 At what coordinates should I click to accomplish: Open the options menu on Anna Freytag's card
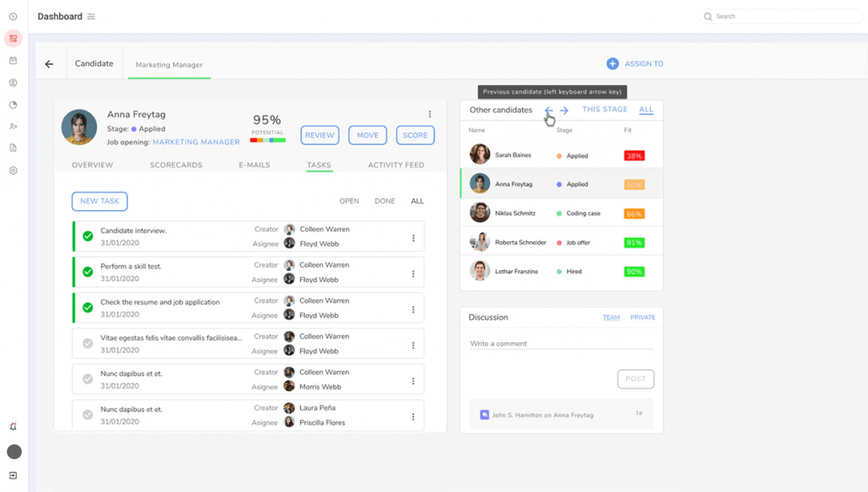click(430, 114)
